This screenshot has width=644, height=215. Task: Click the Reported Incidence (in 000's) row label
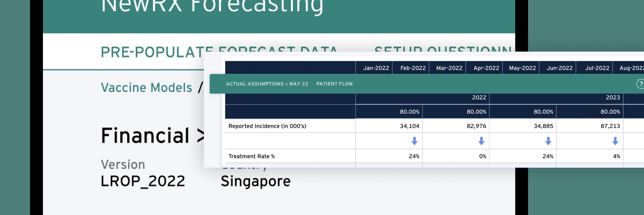(267, 126)
